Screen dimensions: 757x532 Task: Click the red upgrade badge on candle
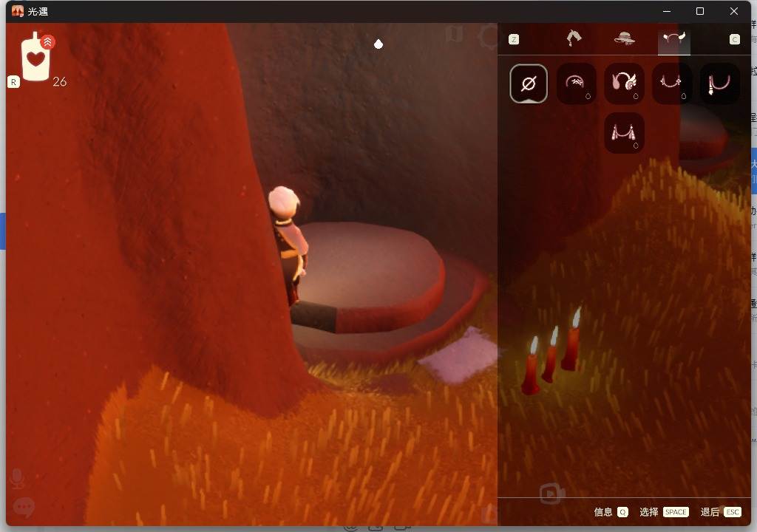point(47,42)
